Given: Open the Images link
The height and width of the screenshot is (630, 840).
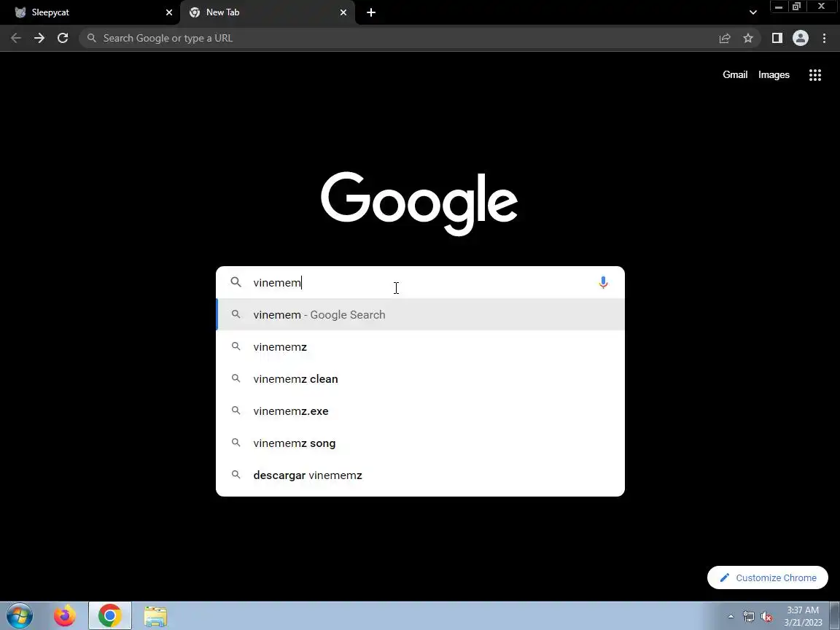Looking at the screenshot, I should 774,75.
